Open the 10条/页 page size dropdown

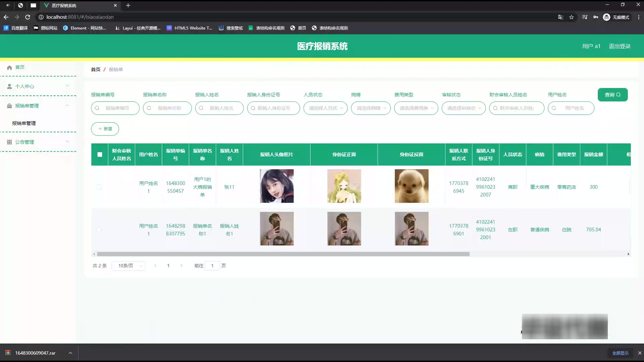click(x=128, y=266)
